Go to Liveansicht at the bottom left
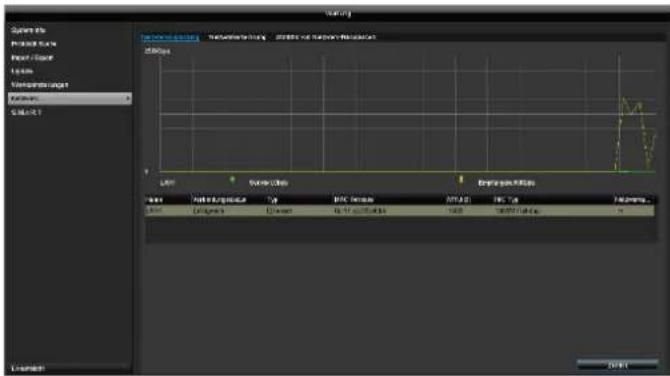The height and width of the screenshot is (376, 670). click(x=27, y=368)
